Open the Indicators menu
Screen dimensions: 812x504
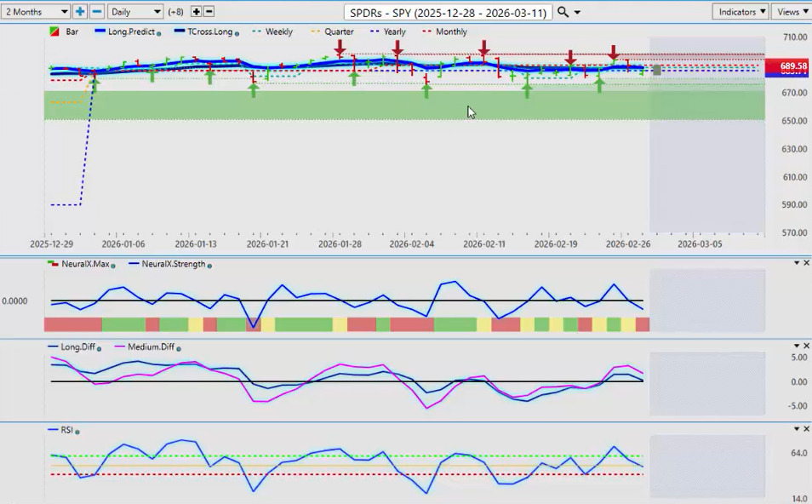tap(741, 11)
